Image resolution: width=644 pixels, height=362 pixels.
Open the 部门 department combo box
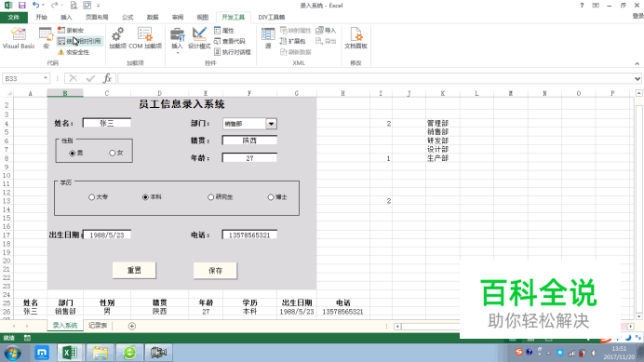click(271, 124)
